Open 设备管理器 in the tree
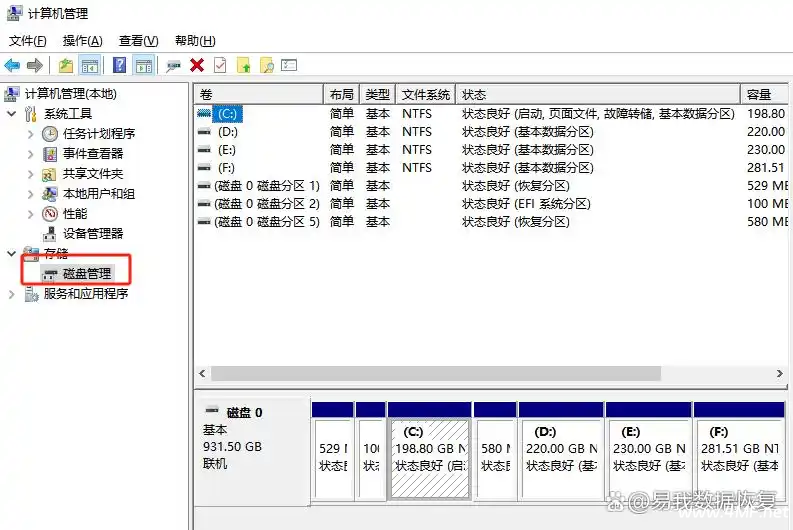Screen dimensions: 793x530 coord(92,233)
